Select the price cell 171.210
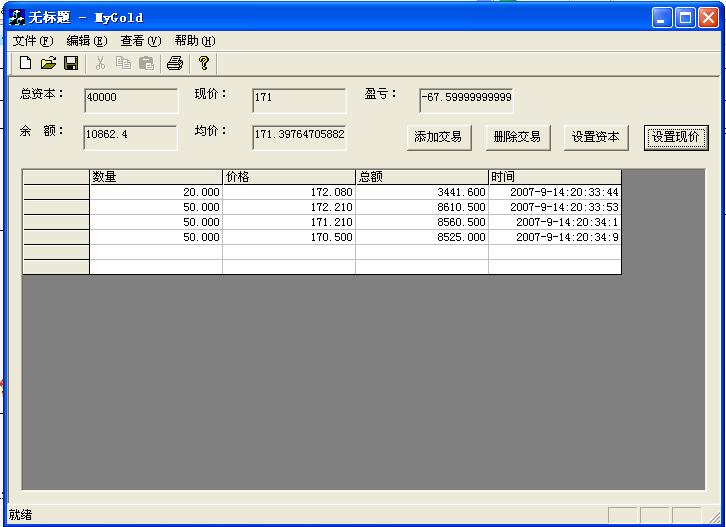 289,222
